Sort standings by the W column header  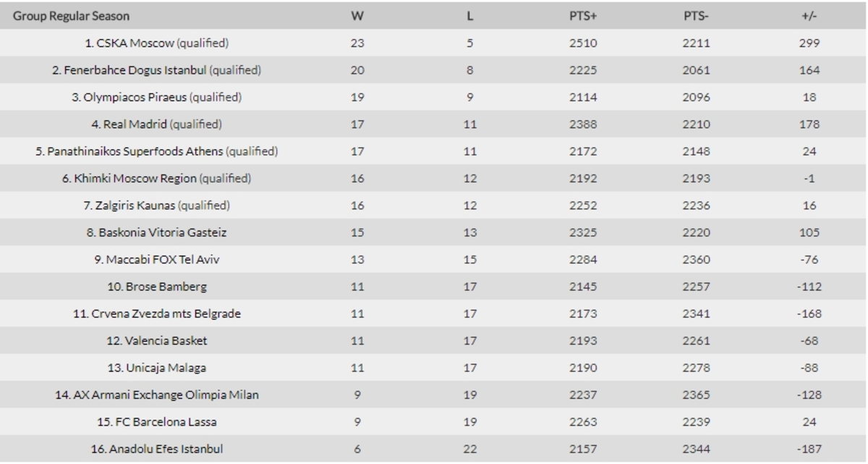[357, 16]
